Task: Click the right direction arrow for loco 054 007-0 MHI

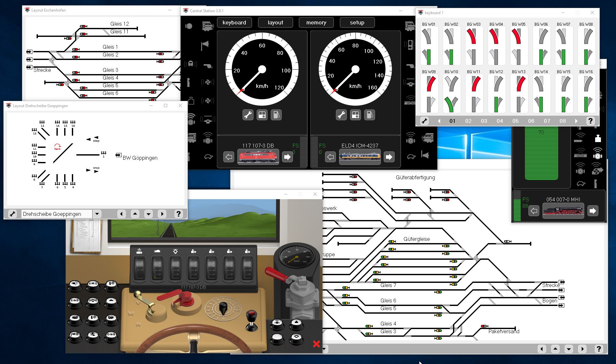Action: pos(593,211)
